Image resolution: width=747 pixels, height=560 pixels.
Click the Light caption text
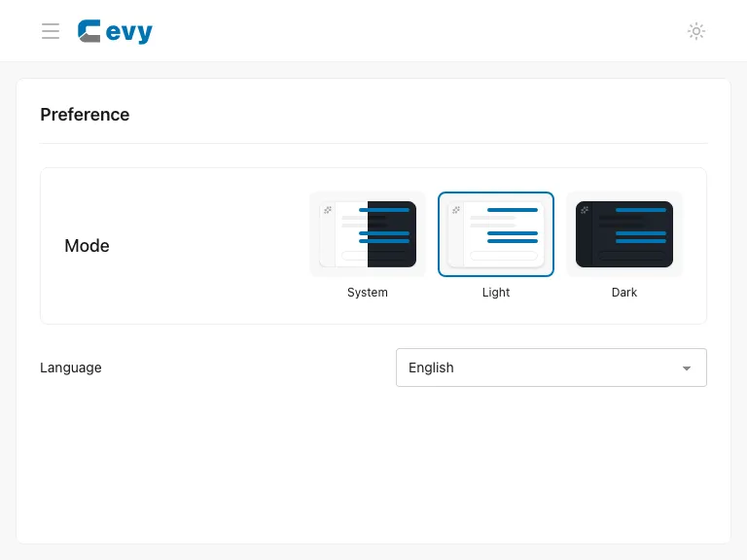click(496, 293)
